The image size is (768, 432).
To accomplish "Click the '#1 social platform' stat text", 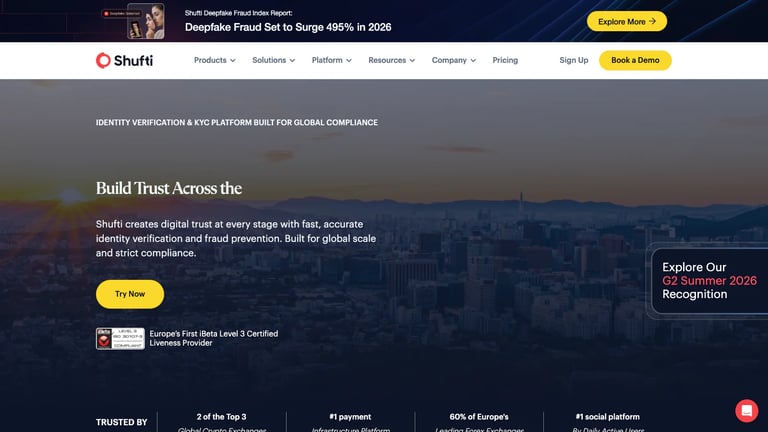I will 607,417.
